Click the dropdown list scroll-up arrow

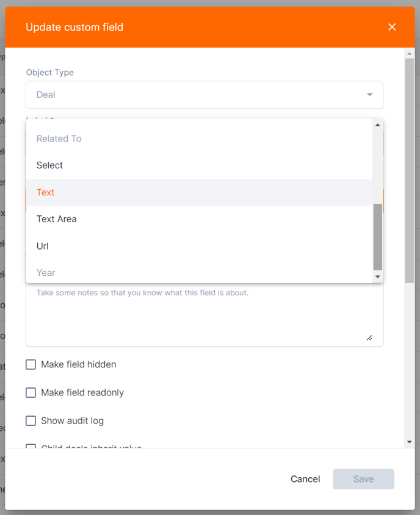click(x=378, y=125)
